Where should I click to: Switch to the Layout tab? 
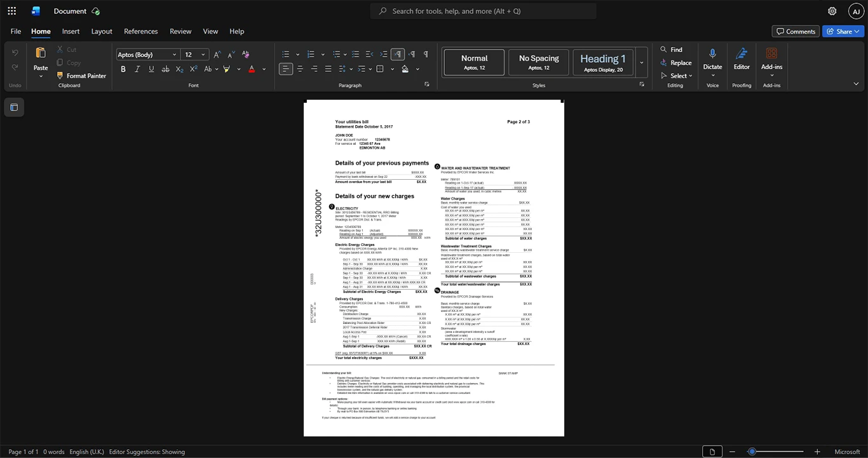tap(102, 31)
